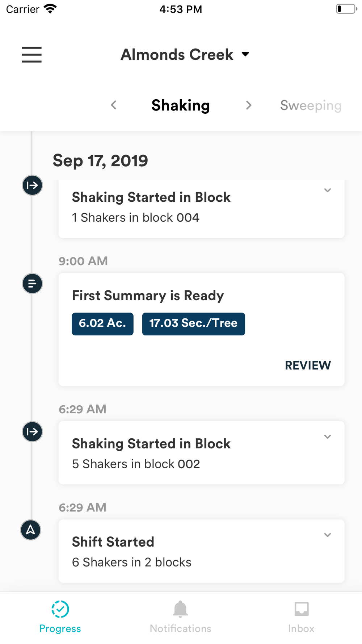
Task: Expand the block 004 Shaking Started card
Action: pos(328,191)
